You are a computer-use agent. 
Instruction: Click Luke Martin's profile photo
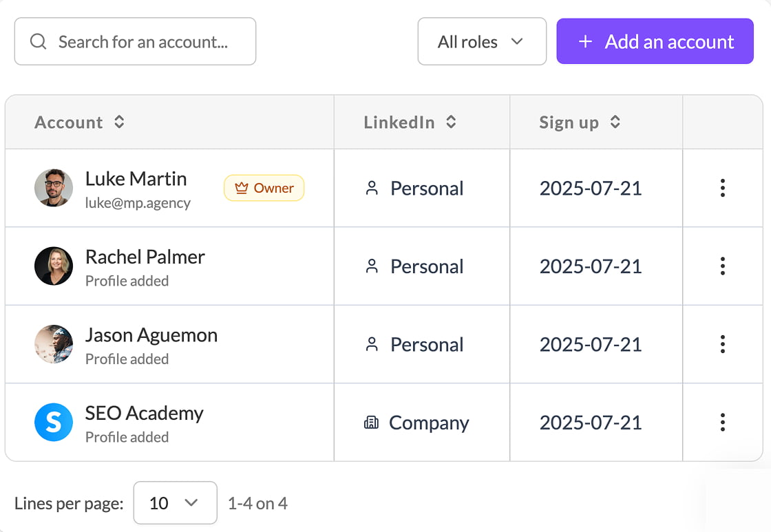(x=54, y=188)
